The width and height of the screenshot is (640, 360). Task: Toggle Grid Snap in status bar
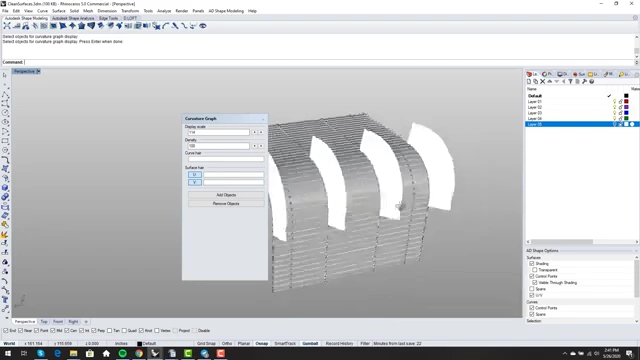click(x=206, y=344)
